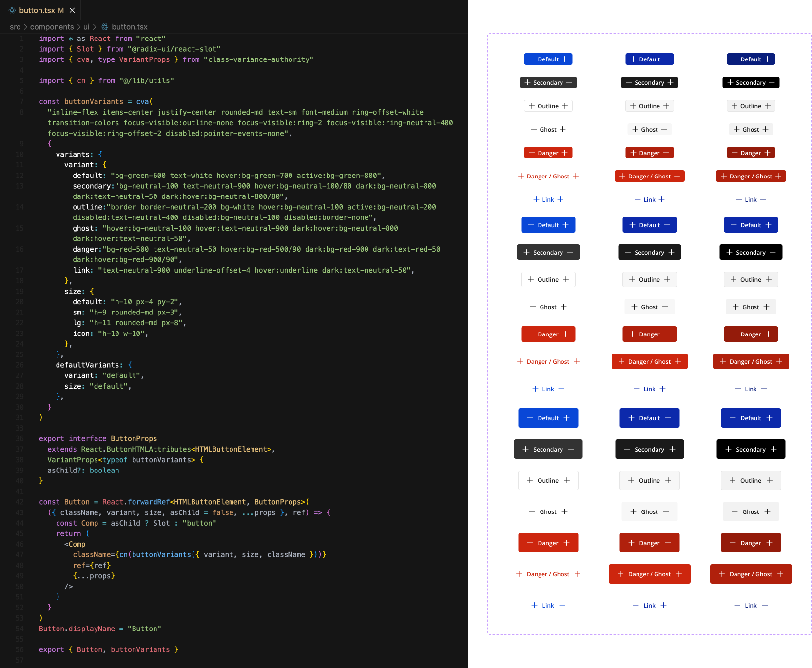Click the 'sm: "h-9 rounded-md px-3"' code line
Screen dimensions: 812x668
point(128,312)
